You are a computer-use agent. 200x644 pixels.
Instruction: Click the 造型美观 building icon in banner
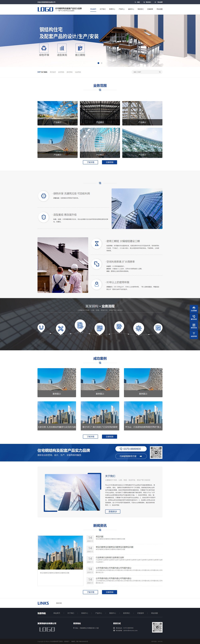pyautogui.click(x=62, y=48)
